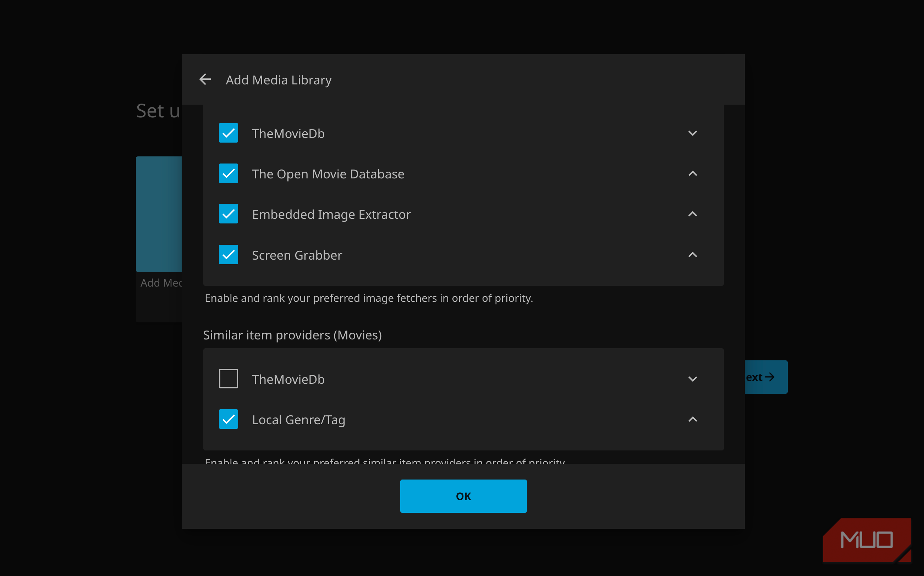Viewport: 924px width, 576px height.
Task: Move Screen Grabber up with its arrow
Action: 692,254
